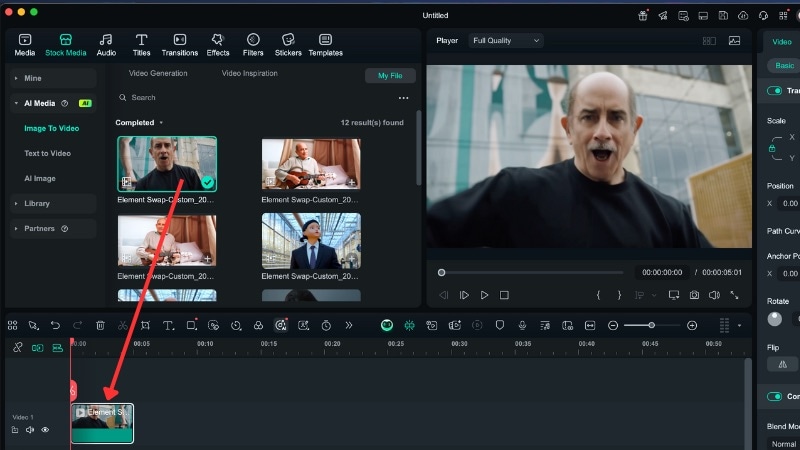
Task: Switch to Video Generation tab
Action: 158,73
